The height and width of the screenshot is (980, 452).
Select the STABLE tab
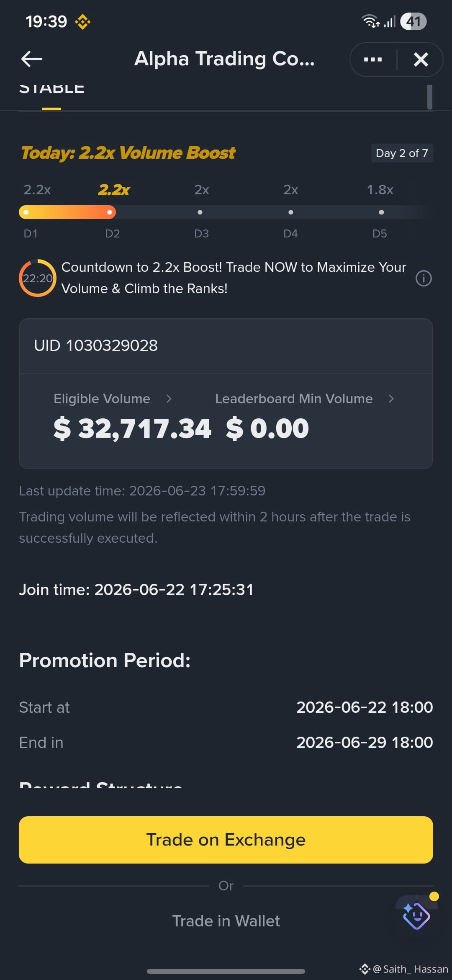51,89
